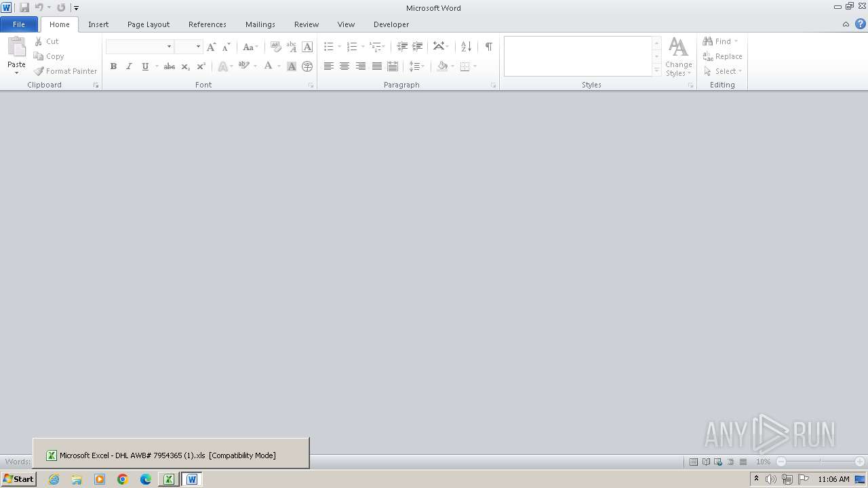Open the Font dialog launcher
868x488 pixels.
pyautogui.click(x=311, y=85)
